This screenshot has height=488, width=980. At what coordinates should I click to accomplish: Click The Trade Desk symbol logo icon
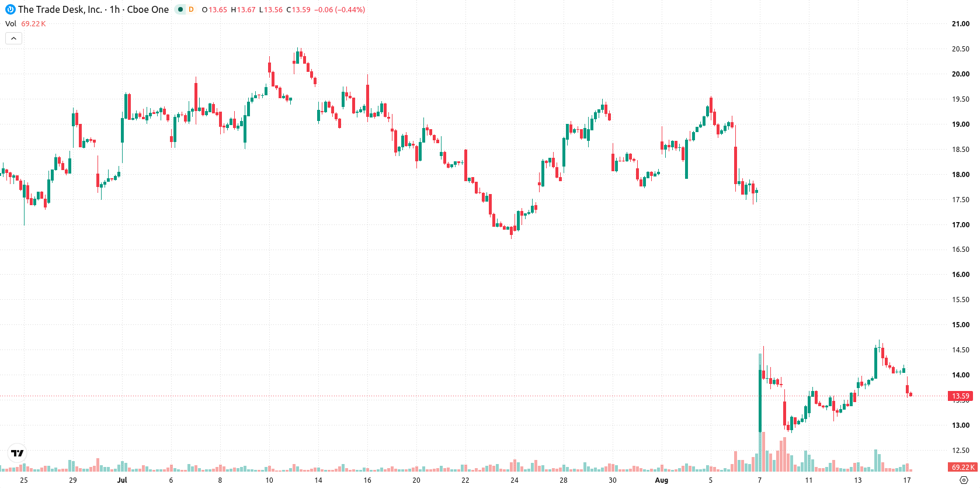10,9
